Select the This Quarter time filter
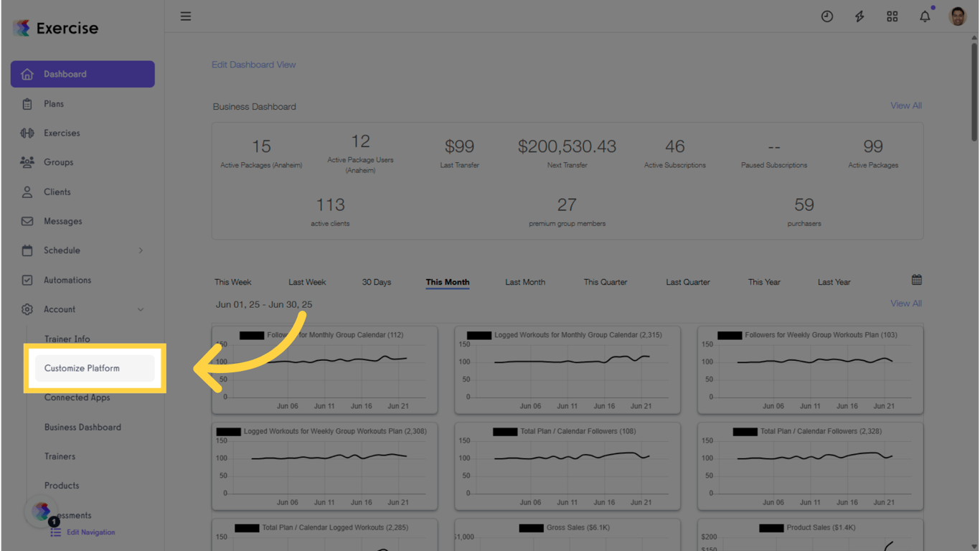980x551 pixels. click(x=605, y=282)
